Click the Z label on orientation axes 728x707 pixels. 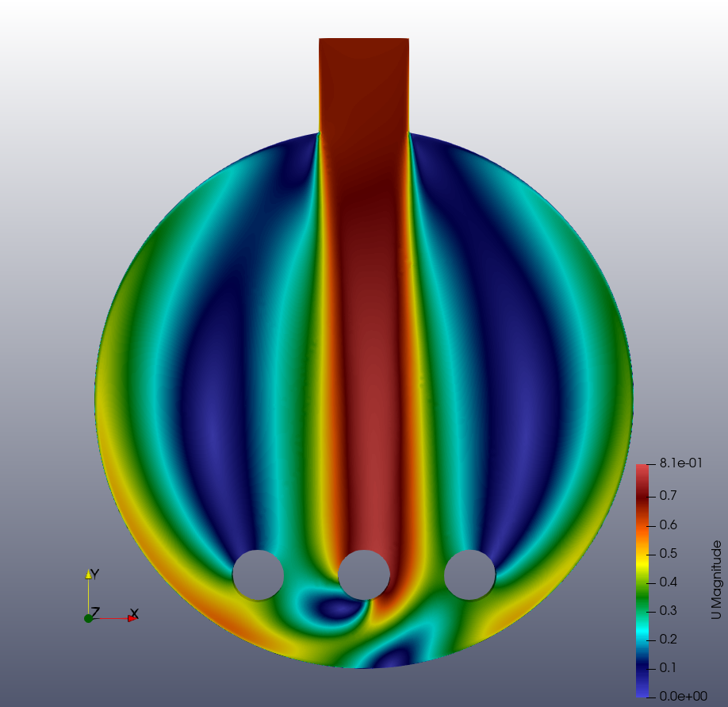point(96,613)
